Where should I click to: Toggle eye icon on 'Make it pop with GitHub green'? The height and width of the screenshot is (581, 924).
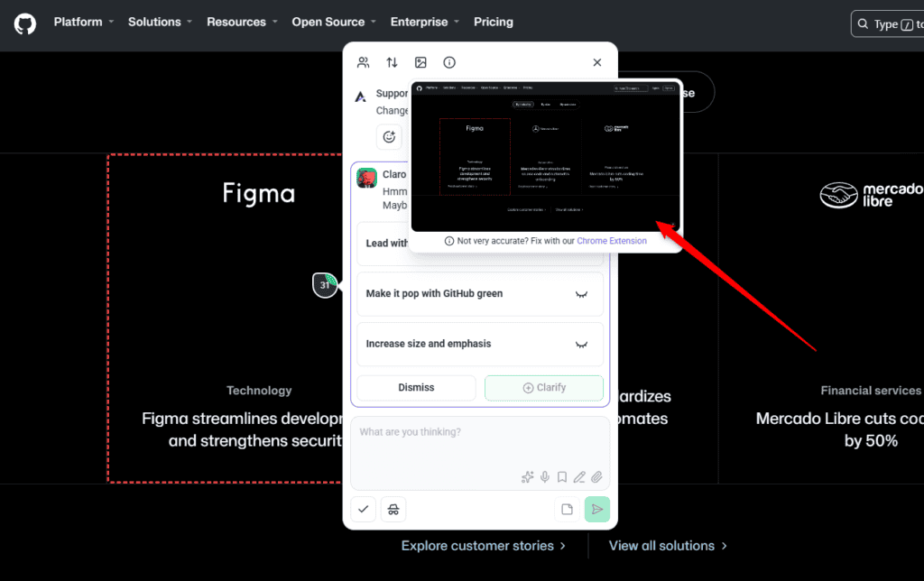[582, 294]
